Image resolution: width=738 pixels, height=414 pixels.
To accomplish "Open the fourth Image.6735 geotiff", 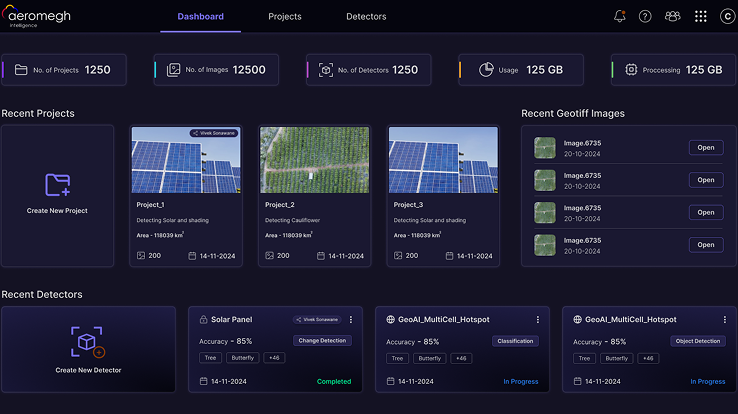I will (x=706, y=245).
